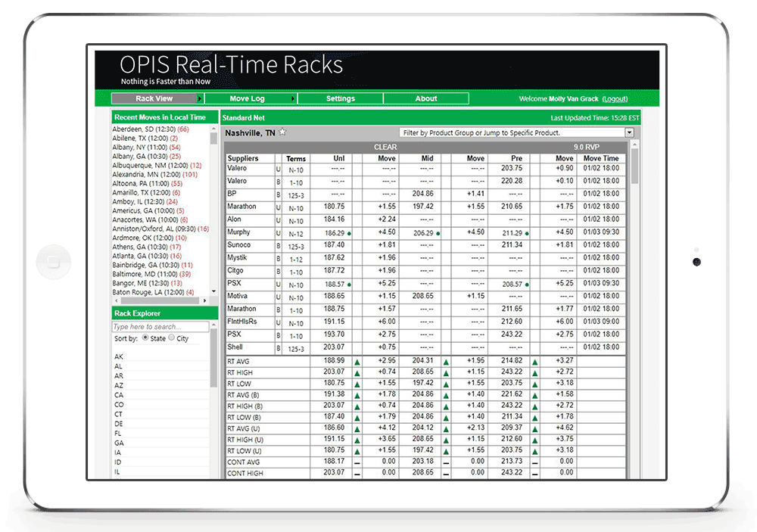Open Baton Rouge, LA recent moves
Viewport: 757px width, 532px height.
coord(153,293)
